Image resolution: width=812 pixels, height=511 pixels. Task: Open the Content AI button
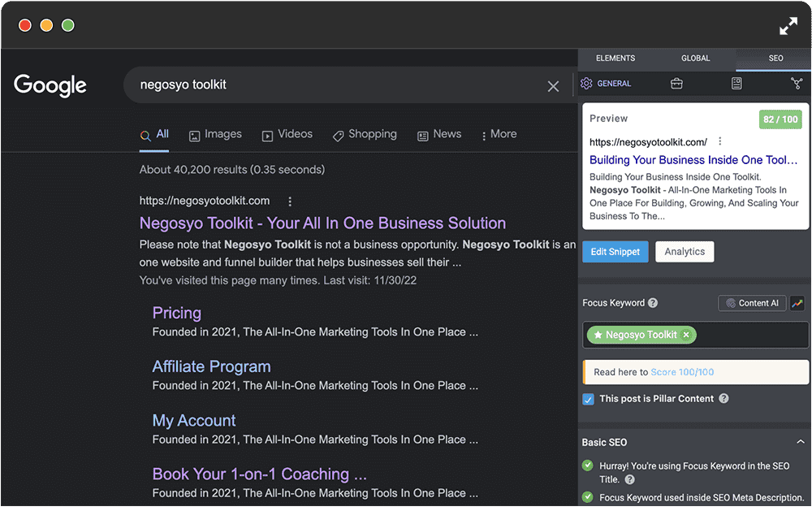tap(752, 303)
